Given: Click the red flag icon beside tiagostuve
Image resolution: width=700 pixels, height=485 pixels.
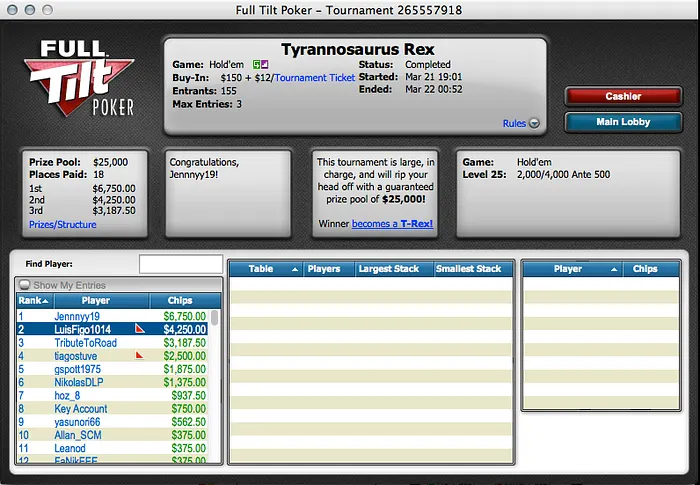Looking at the screenshot, I should tap(140, 355).
